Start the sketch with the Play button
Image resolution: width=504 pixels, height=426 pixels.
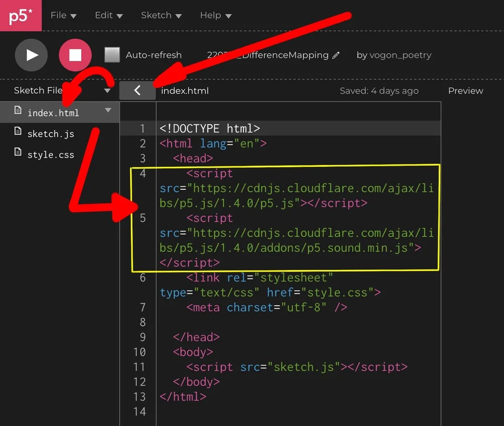[x=31, y=55]
